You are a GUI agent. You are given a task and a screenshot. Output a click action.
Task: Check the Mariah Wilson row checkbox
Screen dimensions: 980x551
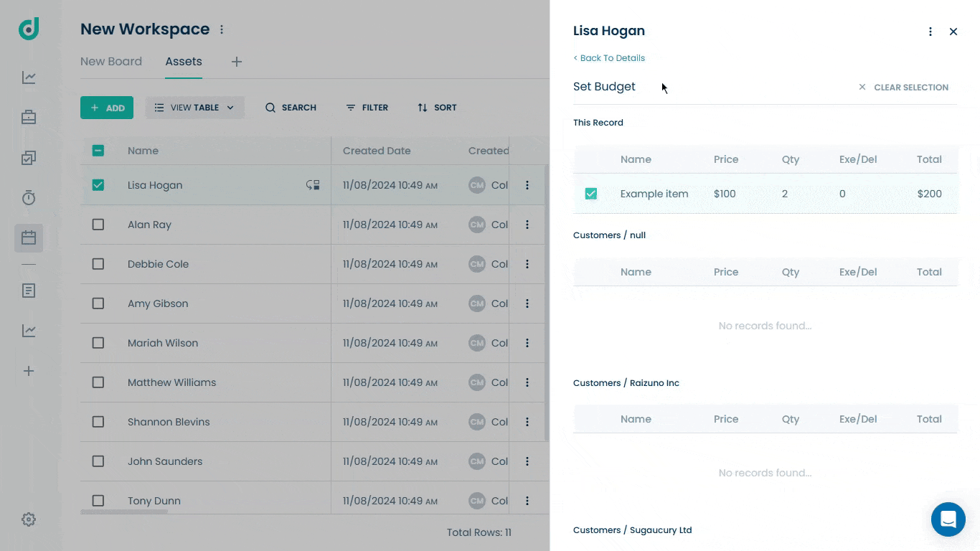click(98, 343)
